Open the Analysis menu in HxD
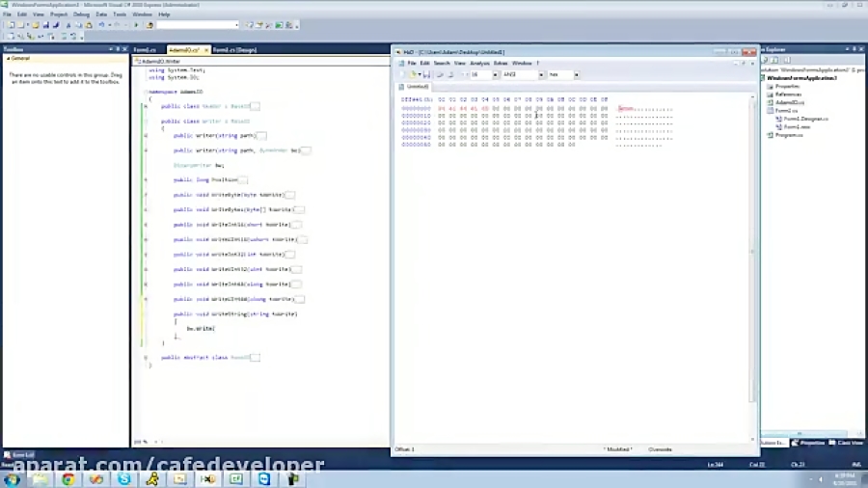The image size is (868, 488). [479, 63]
